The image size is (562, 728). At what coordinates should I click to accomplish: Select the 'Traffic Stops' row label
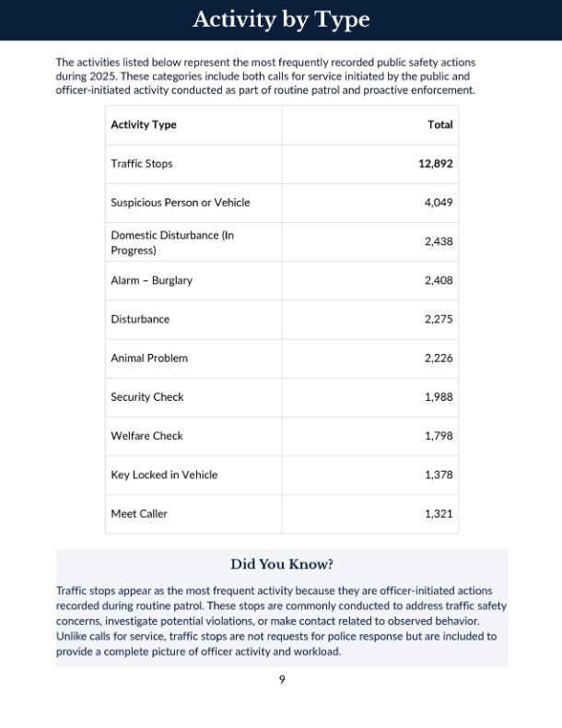(x=142, y=164)
